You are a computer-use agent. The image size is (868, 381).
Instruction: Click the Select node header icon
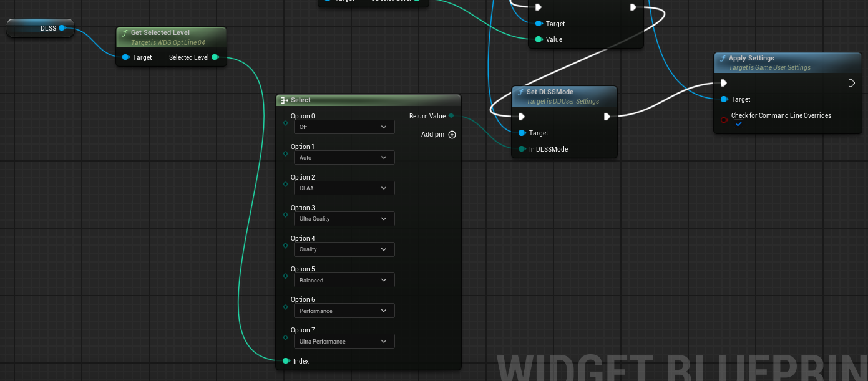pos(285,100)
